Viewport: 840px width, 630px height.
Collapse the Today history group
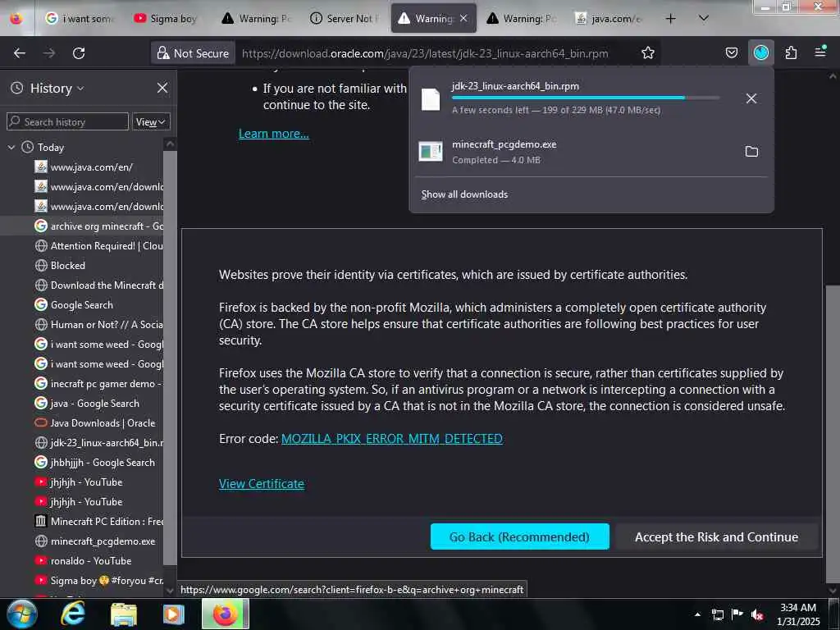[11, 147]
